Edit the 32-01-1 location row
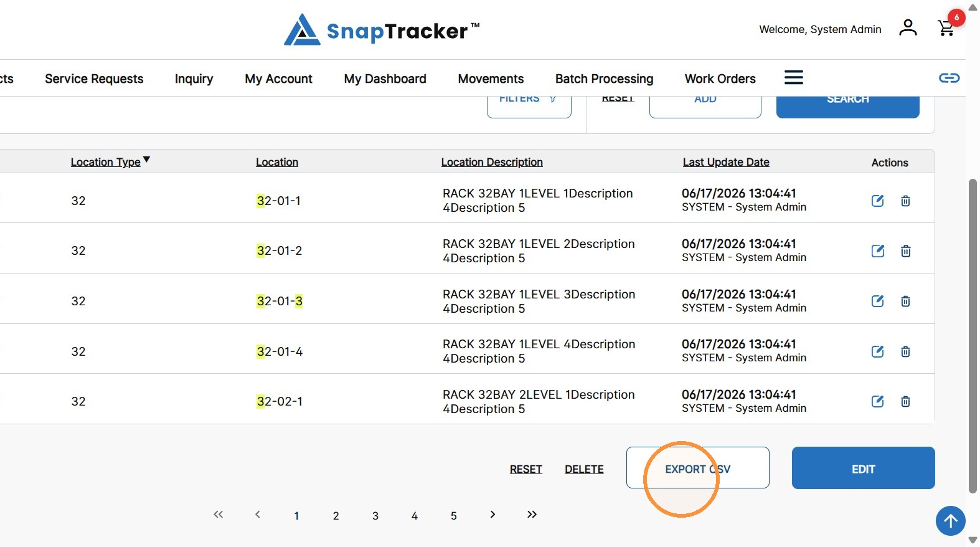 pyautogui.click(x=877, y=201)
